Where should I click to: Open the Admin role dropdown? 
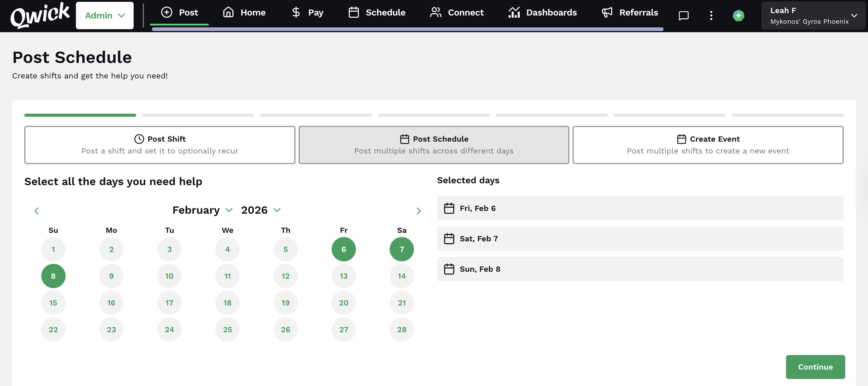pos(105,16)
